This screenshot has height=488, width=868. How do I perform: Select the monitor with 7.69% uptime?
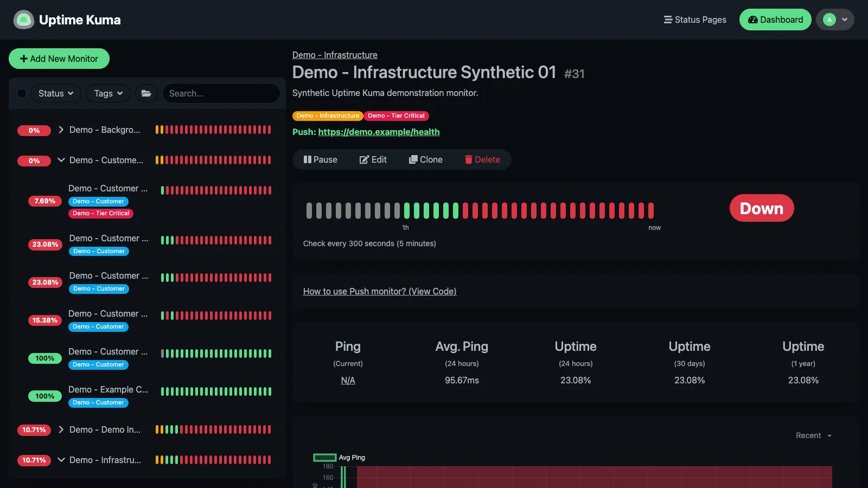[x=146, y=201]
